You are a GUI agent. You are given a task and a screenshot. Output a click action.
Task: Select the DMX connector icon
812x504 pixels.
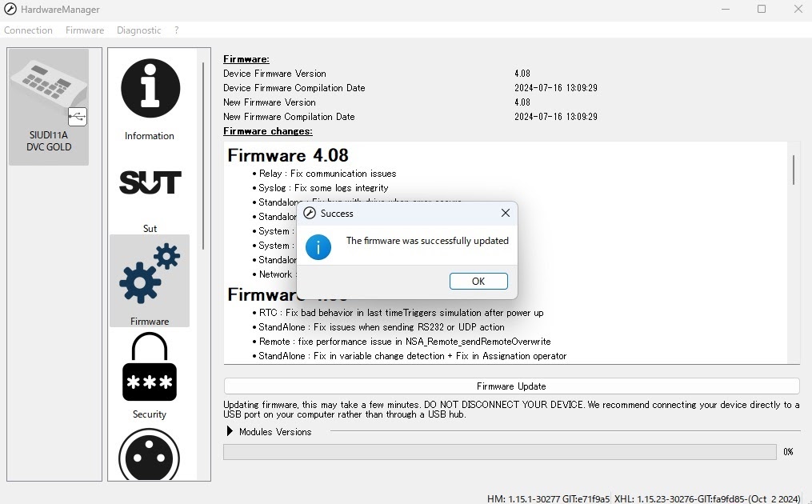[x=150, y=456]
